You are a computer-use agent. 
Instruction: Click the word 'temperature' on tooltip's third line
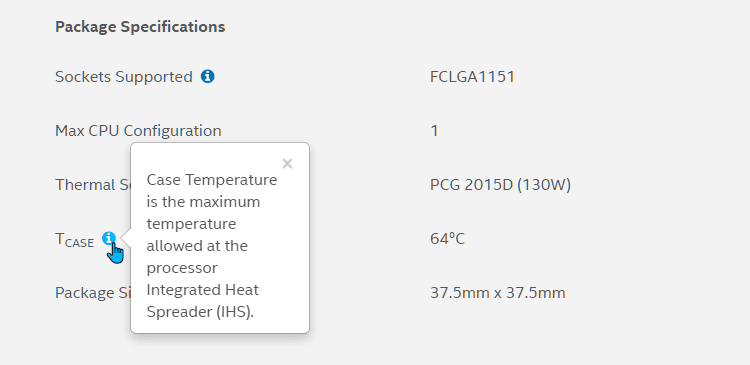tap(191, 224)
